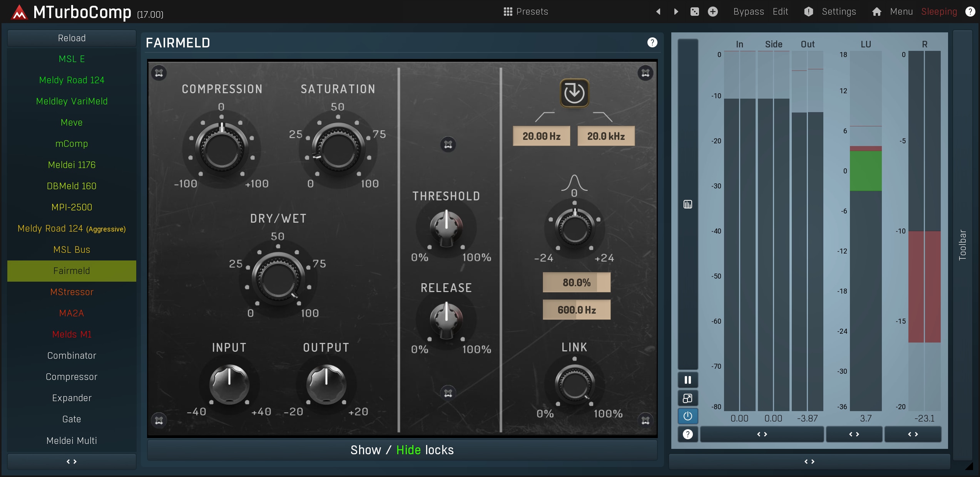Image resolution: width=980 pixels, height=477 pixels.
Task: Go to previous preset arrow
Action: click(658, 12)
